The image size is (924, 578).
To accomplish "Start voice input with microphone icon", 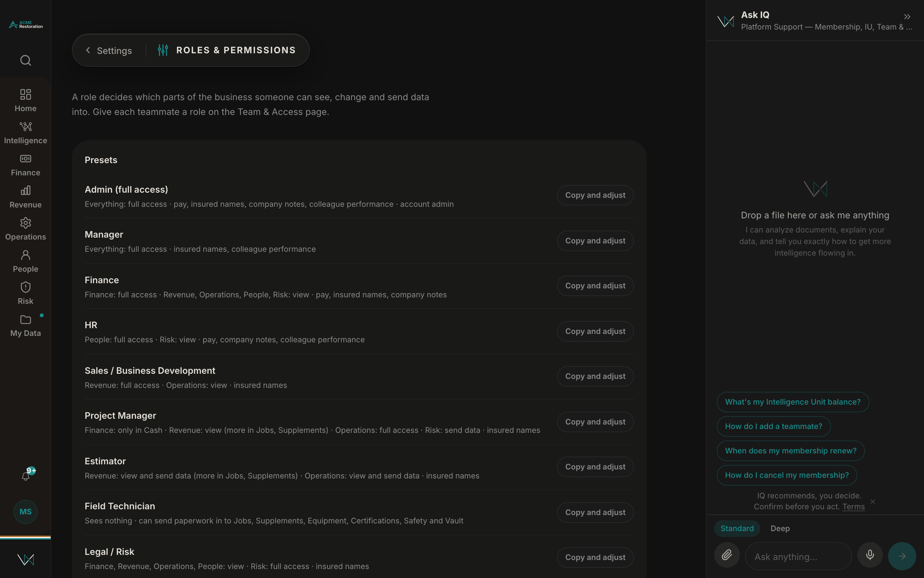I will pyautogui.click(x=870, y=555).
